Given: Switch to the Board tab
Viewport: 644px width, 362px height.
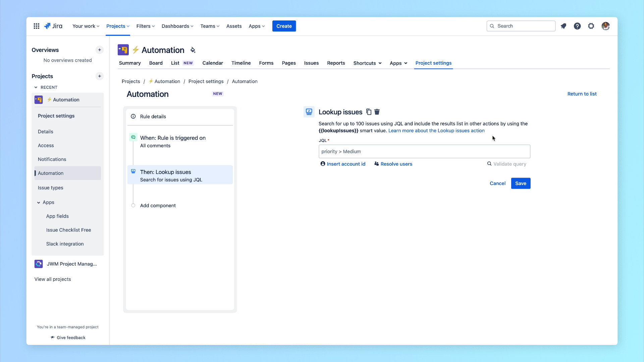Looking at the screenshot, I should click(156, 63).
